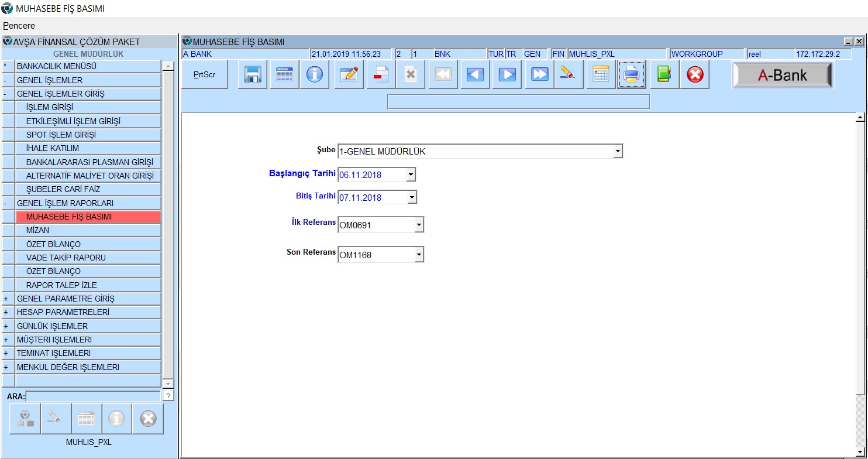Go to next record arrow icon

(507, 75)
